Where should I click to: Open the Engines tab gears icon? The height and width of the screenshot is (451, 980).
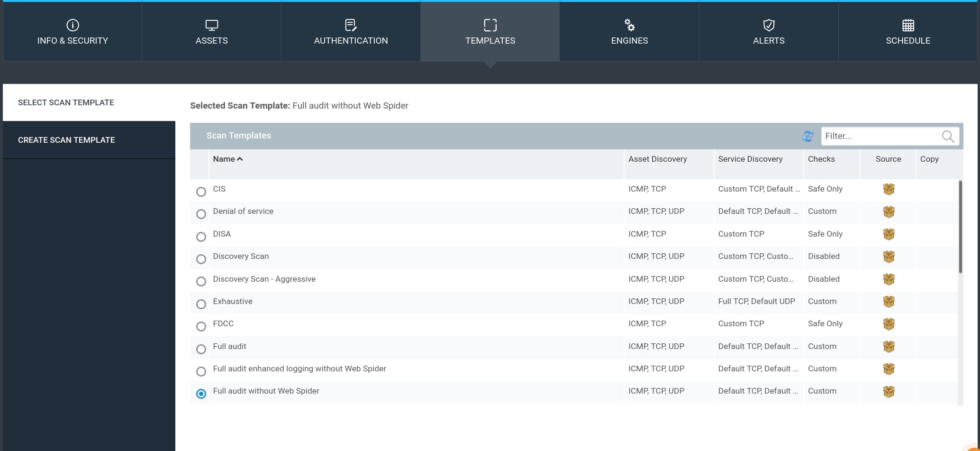click(x=629, y=25)
